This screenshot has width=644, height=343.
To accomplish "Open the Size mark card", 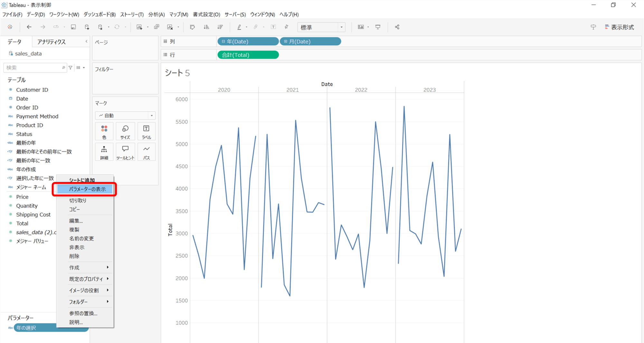I will click(125, 131).
